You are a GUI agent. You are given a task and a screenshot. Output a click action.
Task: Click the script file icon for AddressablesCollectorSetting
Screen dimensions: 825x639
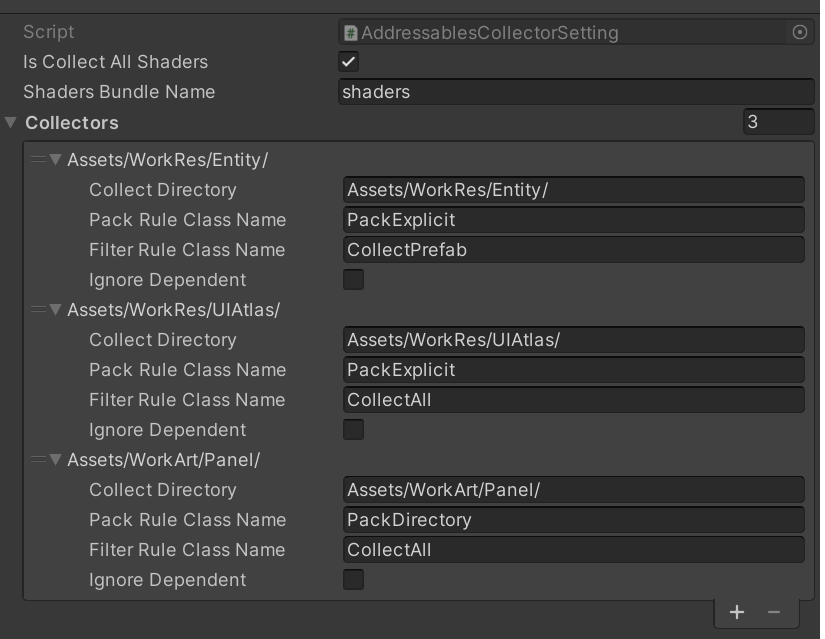tap(351, 33)
